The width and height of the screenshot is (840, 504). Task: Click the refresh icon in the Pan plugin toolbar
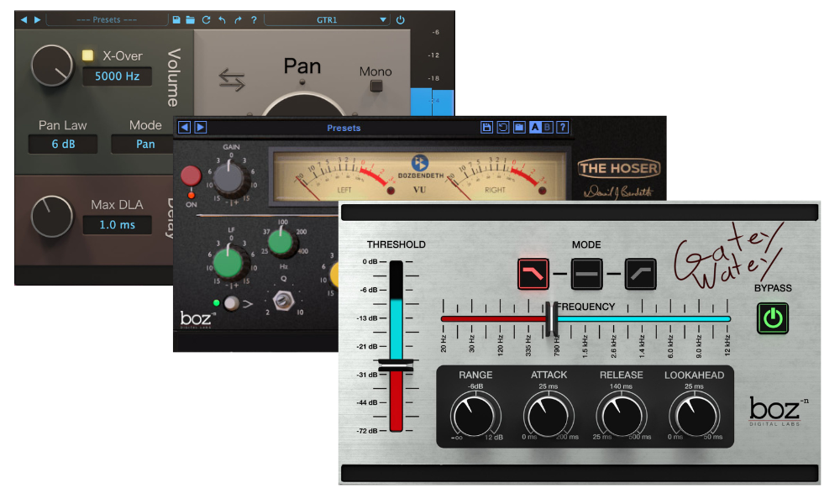pyautogui.click(x=206, y=18)
